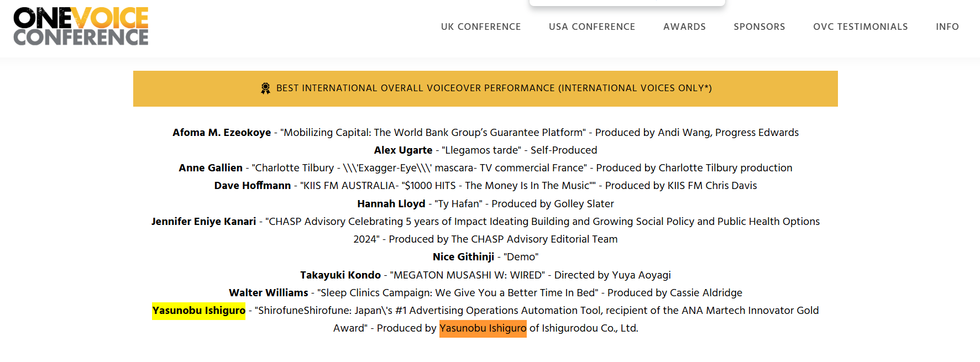Click the title "Llegamos tarde"

coord(481,150)
